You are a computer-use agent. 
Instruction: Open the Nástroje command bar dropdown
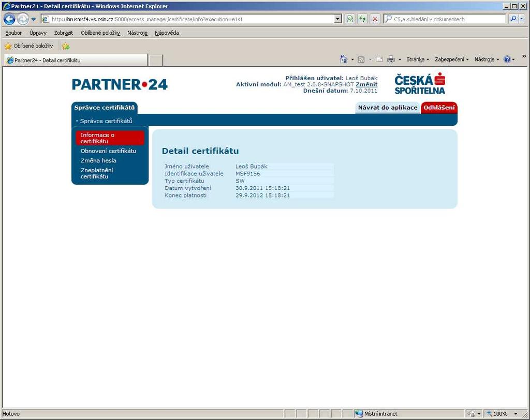click(x=487, y=59)
